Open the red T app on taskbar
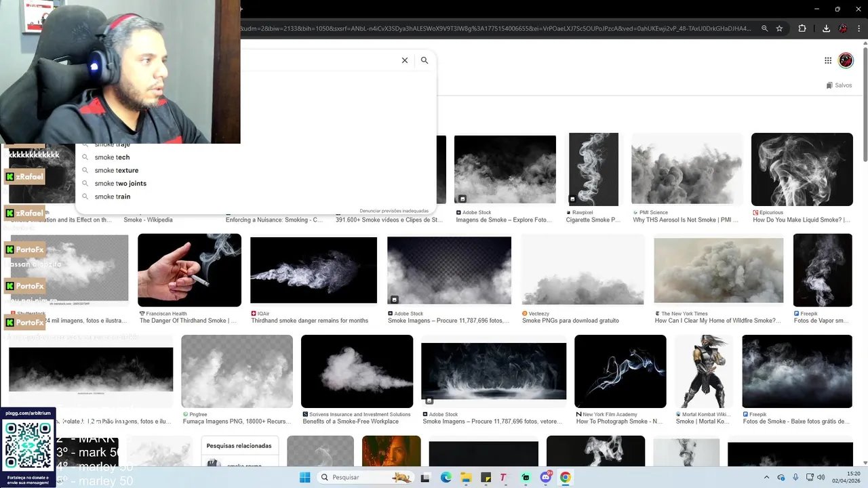Image resolution: width=868 pixels, height=488 pixels. 503,477
